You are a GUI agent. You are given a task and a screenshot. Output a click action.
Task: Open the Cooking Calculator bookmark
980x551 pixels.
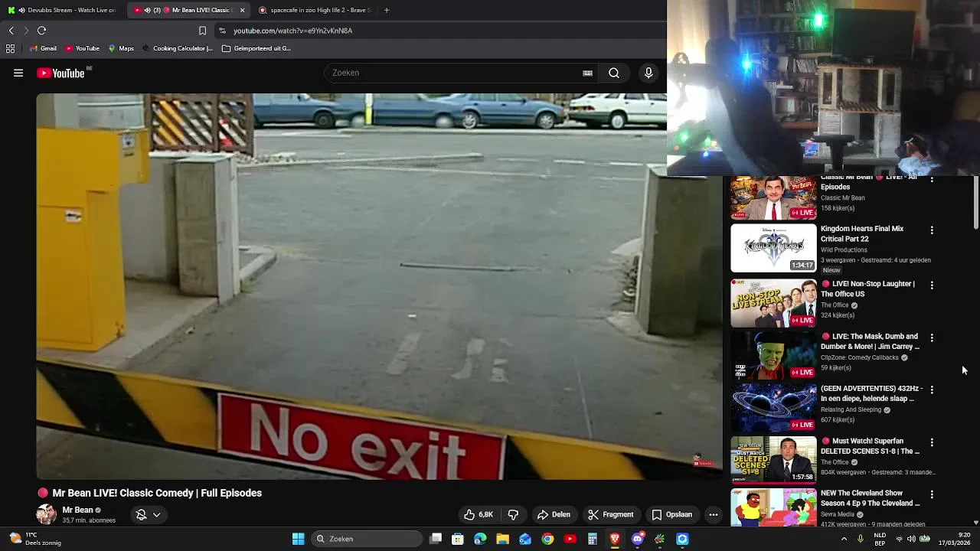tap(177, 48)
